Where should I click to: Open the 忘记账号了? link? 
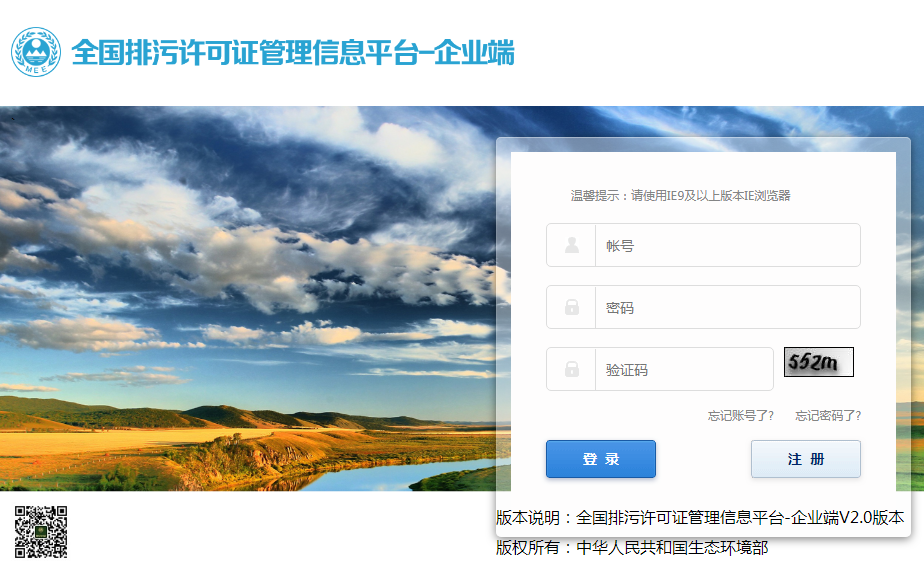(741, 416)
